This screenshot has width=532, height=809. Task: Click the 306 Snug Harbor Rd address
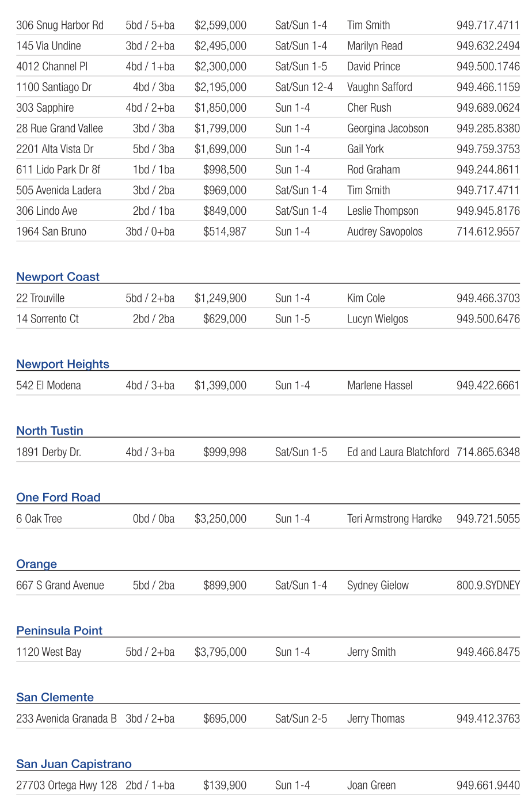click(60, 25)
